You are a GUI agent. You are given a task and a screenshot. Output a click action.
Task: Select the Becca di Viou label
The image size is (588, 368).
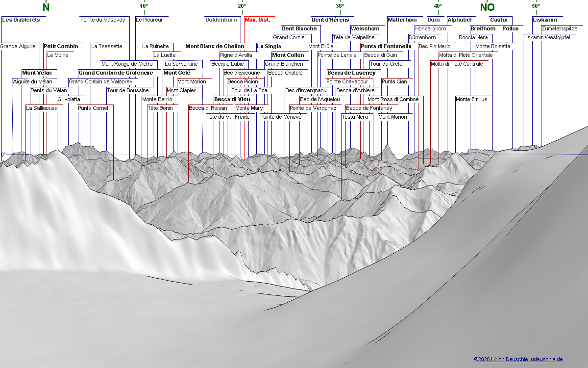pyautogui.click(x=232, y=99)
